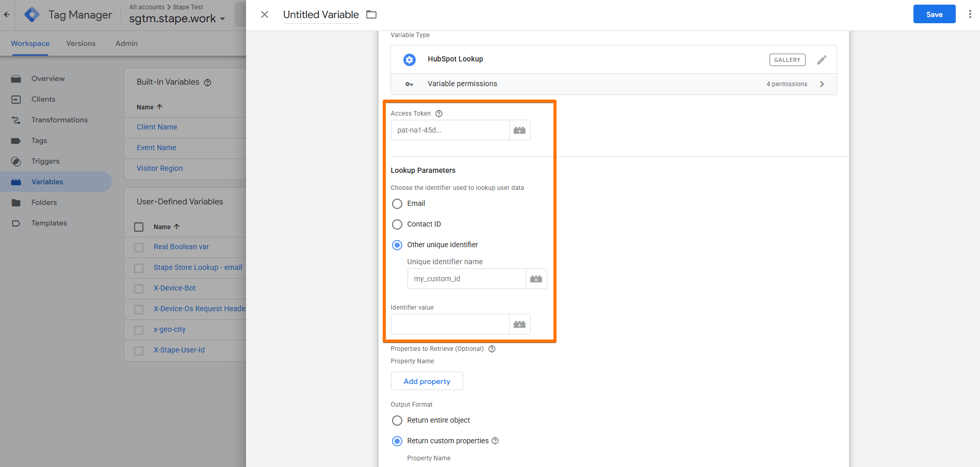Click help icon beside Return custom properties

495,441
